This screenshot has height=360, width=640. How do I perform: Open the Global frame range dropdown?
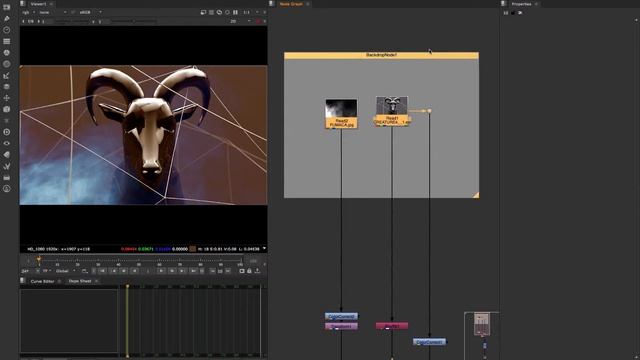65,271
